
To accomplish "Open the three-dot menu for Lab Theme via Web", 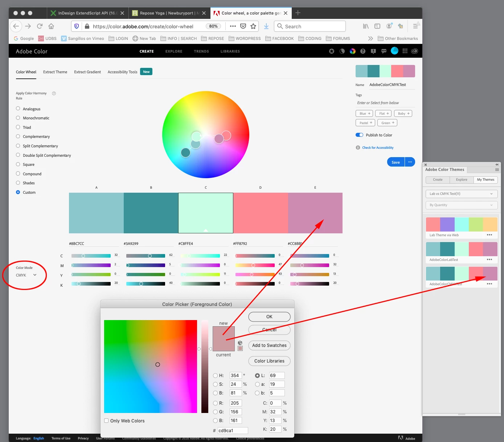I will [x=489, y=235].
